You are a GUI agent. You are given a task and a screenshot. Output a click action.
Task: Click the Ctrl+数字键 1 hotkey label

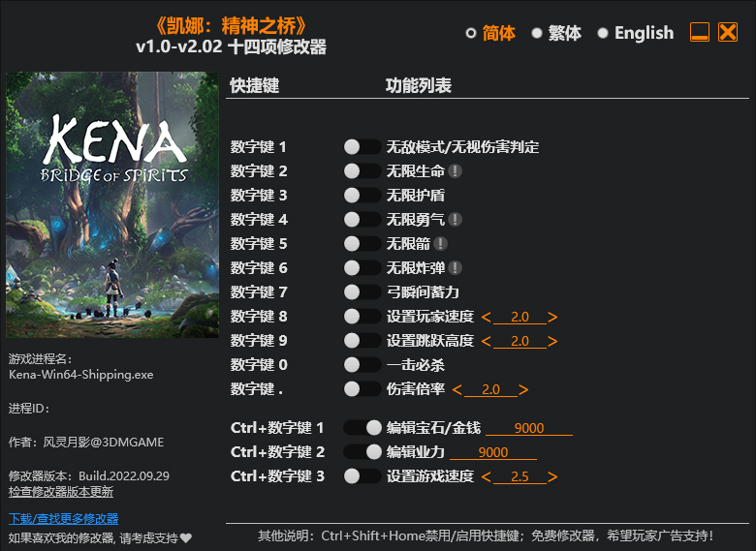pos(277,428)
